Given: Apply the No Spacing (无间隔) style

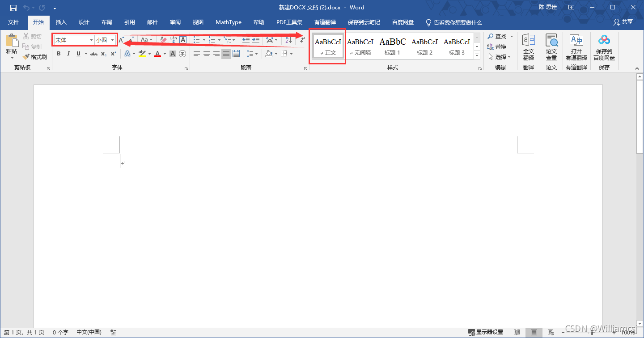Looking at the screenshot, I should coord(360,46).
